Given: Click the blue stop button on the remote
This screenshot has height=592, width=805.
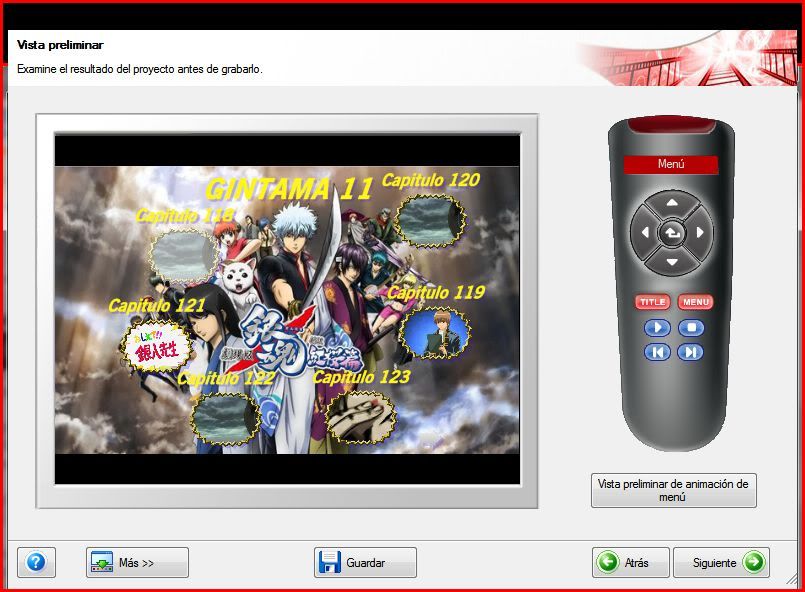Looking at the screenshot, I should coord(691,328).
